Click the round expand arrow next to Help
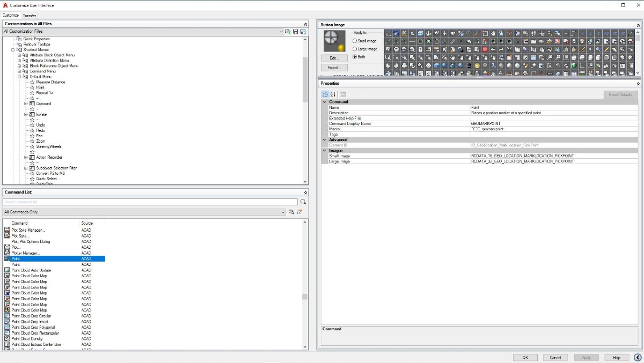 (x=638, y=357)
